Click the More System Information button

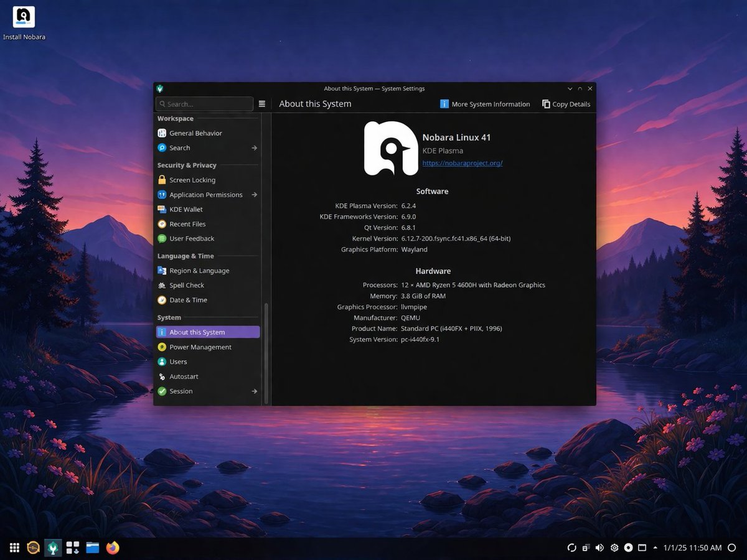(x=485, y=104)
